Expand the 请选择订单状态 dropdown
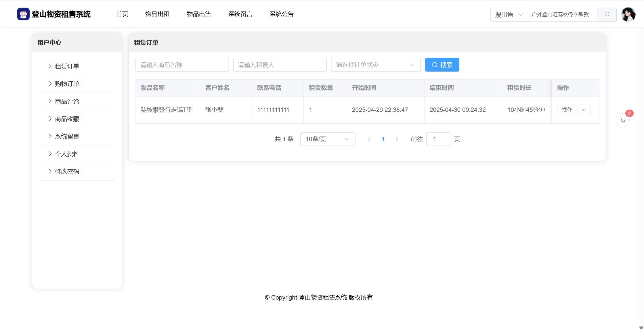This screenshot has height=330, width=644. pos(375,65)
